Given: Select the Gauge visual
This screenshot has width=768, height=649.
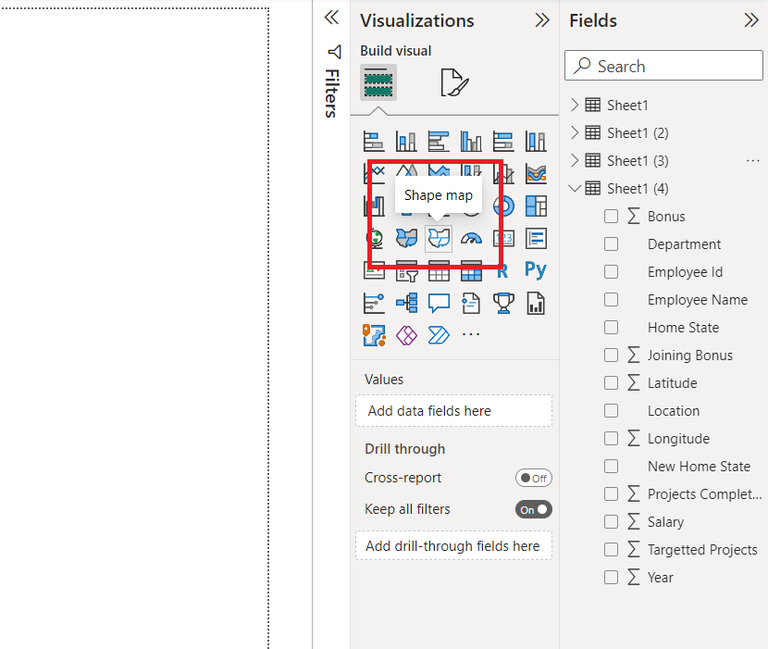Looking at the screenshot, I should click(471, 238).
